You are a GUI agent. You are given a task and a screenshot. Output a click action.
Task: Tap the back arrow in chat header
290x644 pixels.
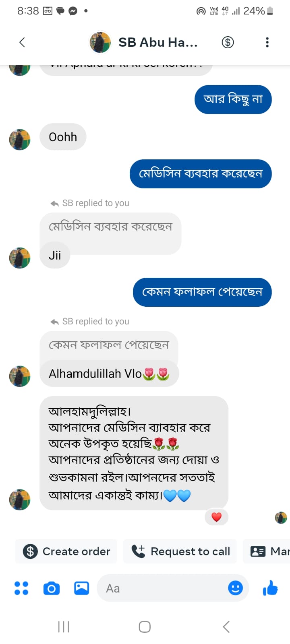(22, 42)
